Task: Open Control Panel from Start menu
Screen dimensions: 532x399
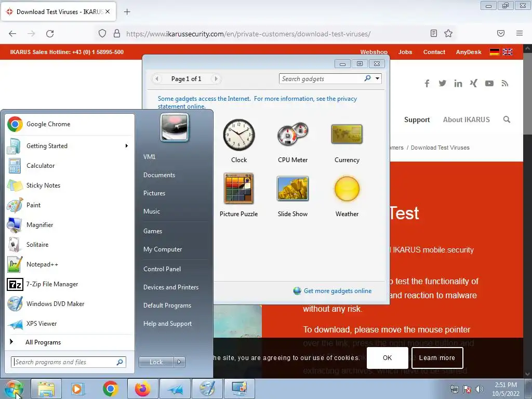Action: tap(162, 269)
